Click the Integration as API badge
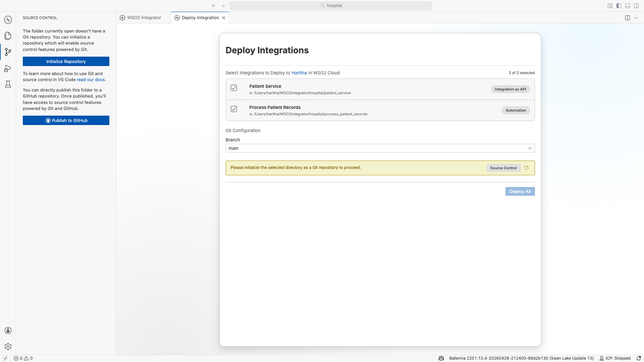This screenshot has width=644, height=362. tap(511, 89)
